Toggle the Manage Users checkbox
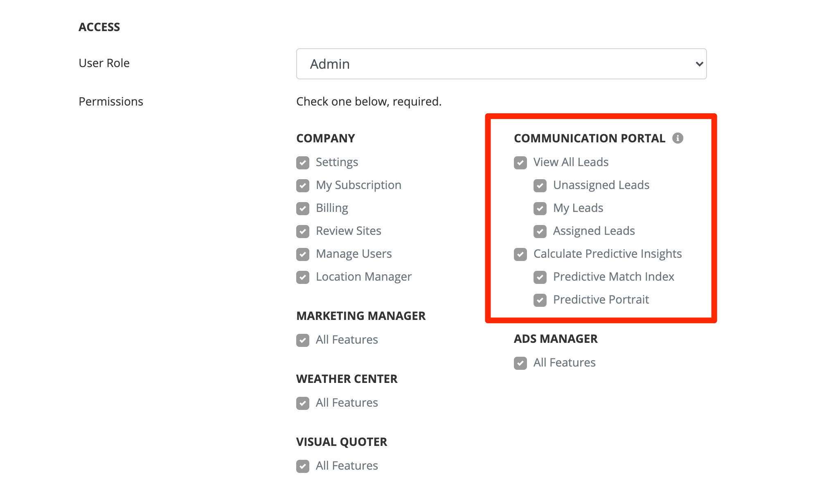 [x=303, y=254]
